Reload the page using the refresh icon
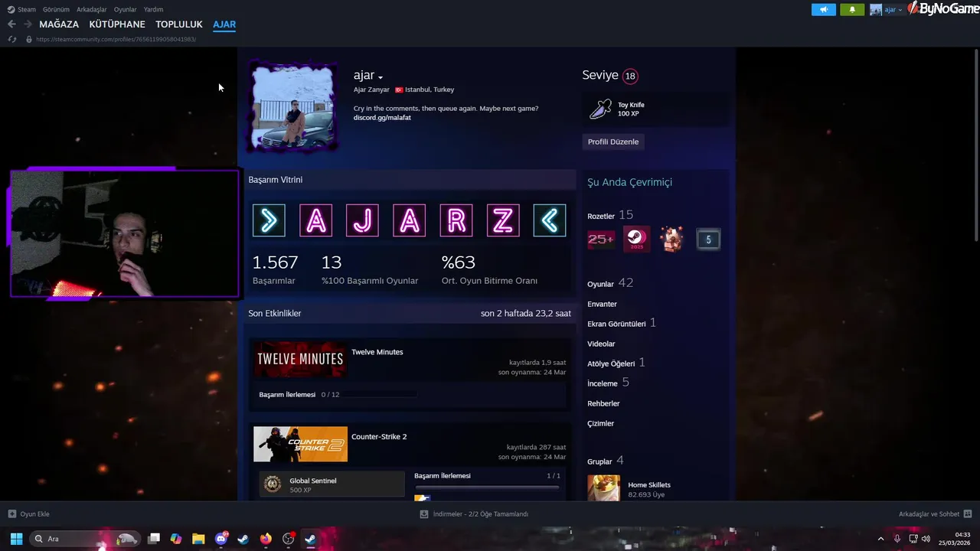This screenshot has height=551, width=980. [x=11, y=39]
